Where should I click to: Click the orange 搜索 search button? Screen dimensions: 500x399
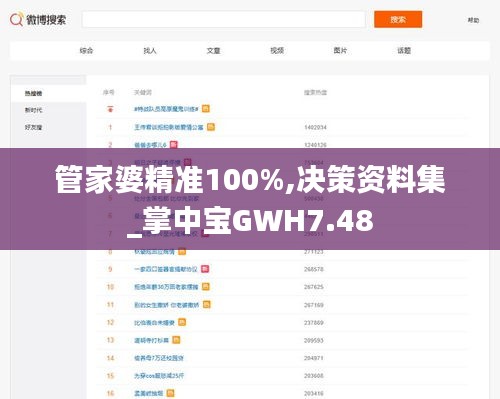(x=398, y=19)
